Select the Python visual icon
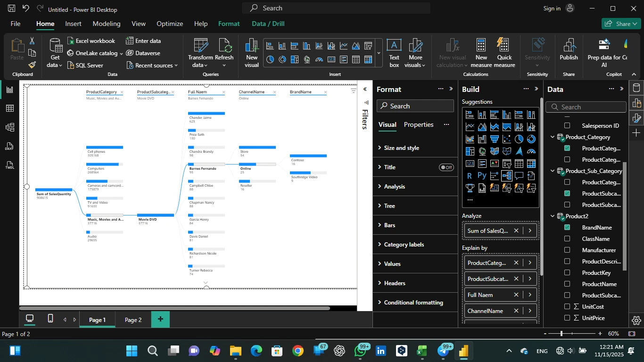The image size is (644, 362). [482, 176]
